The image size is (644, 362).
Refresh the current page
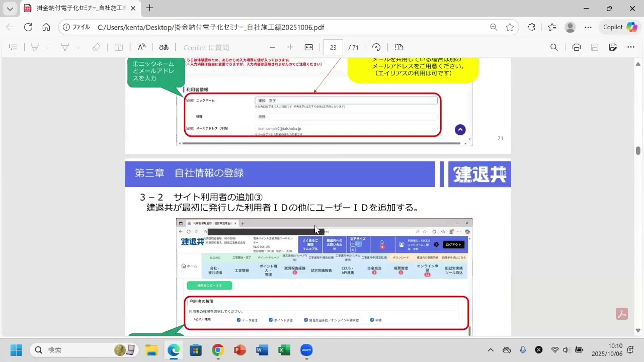click(28, 27)
